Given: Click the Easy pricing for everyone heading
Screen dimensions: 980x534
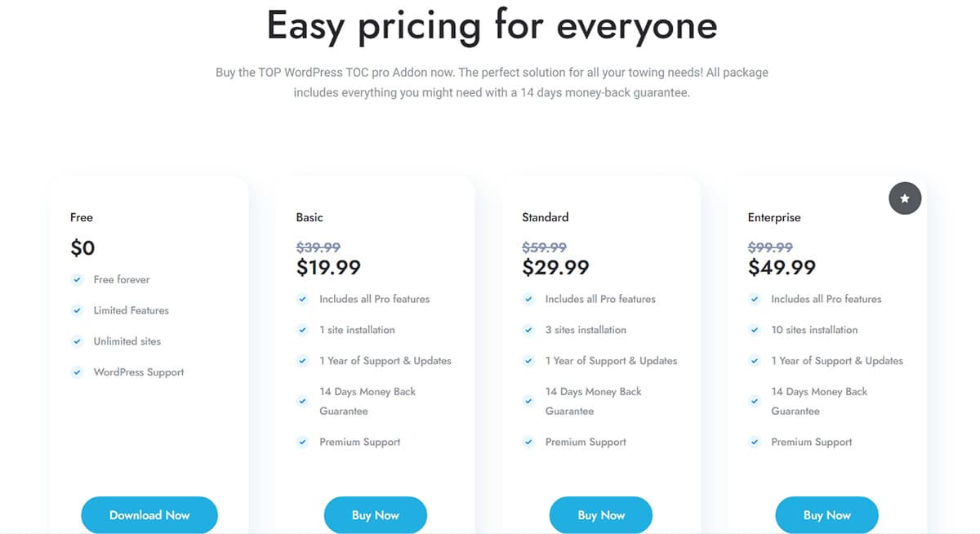Looking at the screenshot, I should point(492,25).
